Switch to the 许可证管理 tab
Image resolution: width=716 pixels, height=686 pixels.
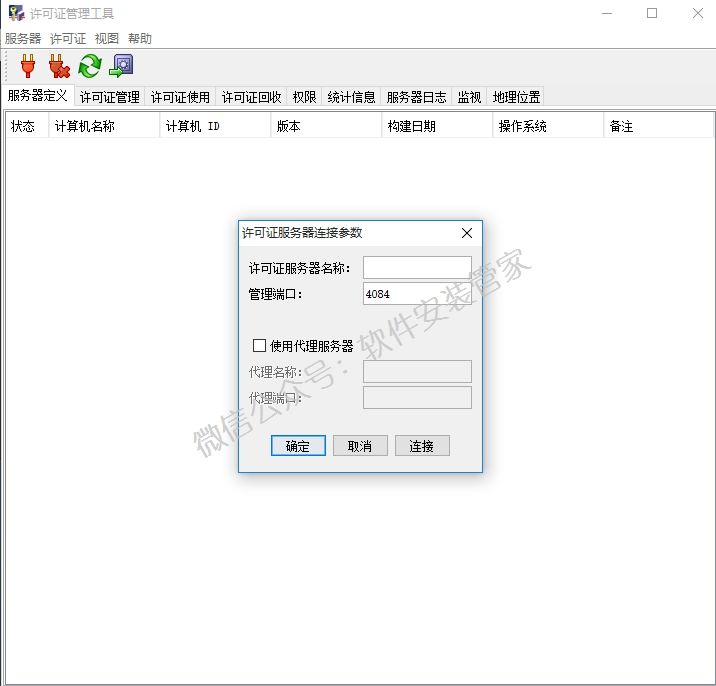point(110,97)
